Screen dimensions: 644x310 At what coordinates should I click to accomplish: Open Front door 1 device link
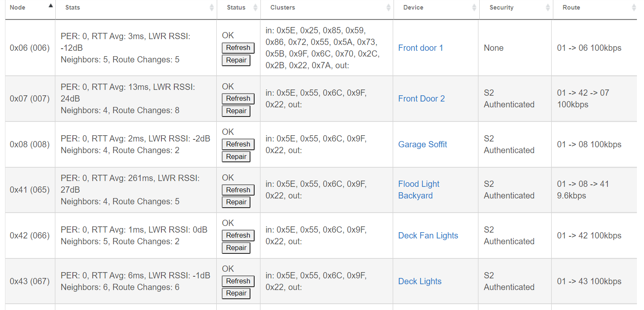point(421,48)
